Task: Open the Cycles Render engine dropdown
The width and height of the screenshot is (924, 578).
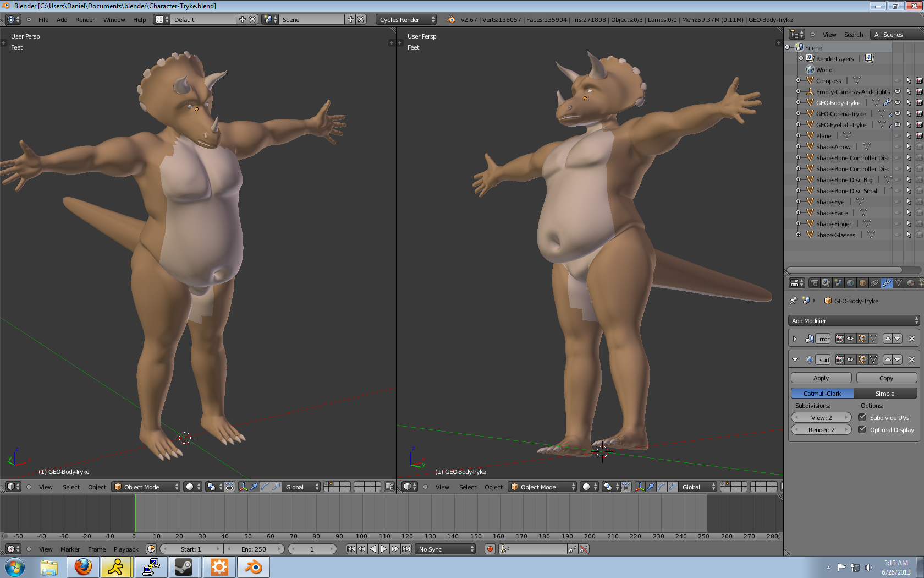Action: pyautogui.click(x=406, y=19)
